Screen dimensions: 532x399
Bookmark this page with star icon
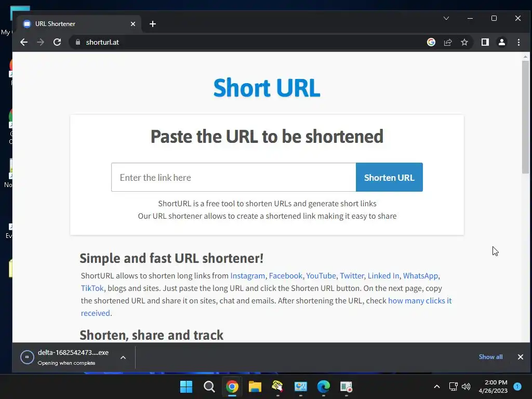[x=464, y=42]
